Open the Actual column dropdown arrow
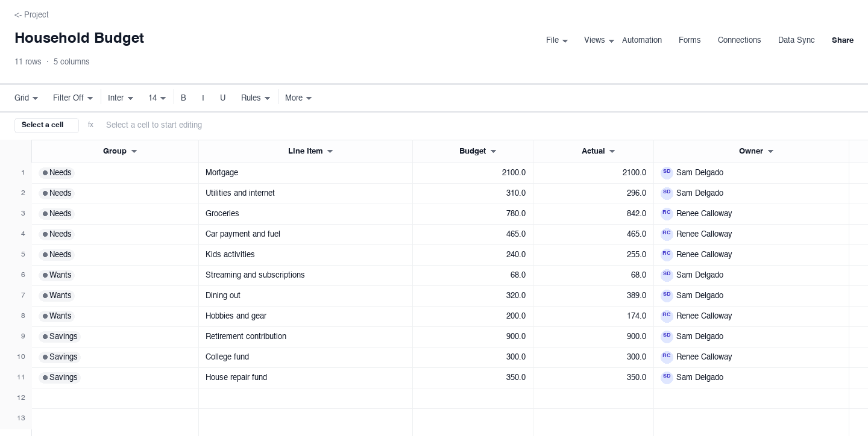The width and height of the screenshot is (868, 436). click(612, 152)
